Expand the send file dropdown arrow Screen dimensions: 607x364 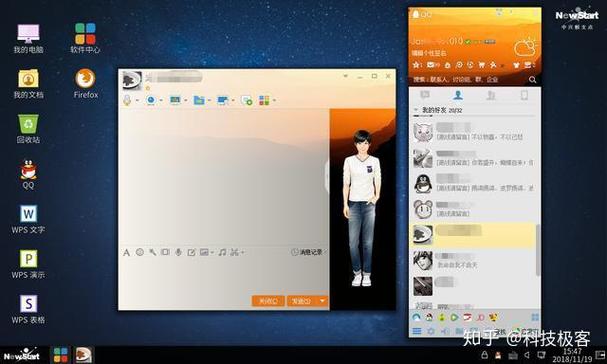point(209,101)
